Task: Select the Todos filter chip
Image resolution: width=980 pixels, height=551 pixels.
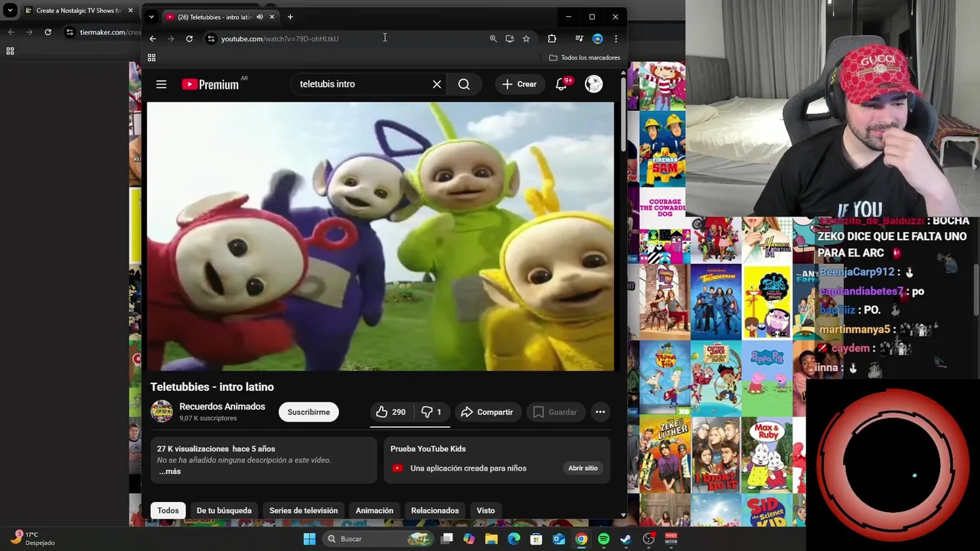Action: click(168, 510)
